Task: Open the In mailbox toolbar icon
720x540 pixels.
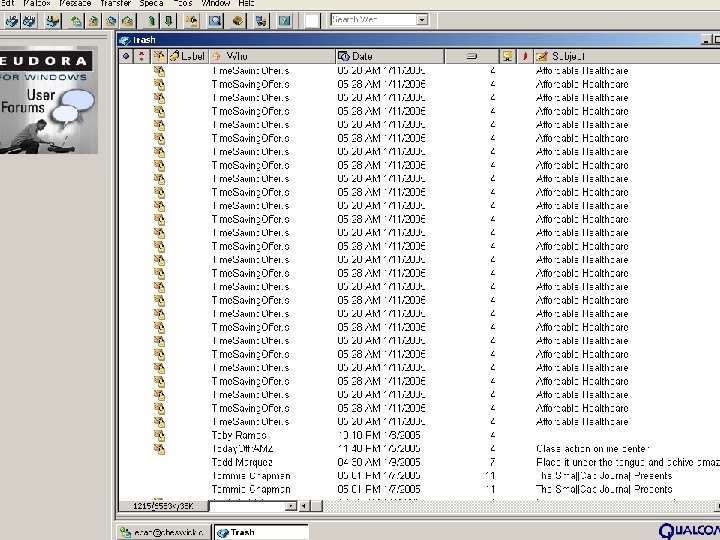Action: pos(12,21)
